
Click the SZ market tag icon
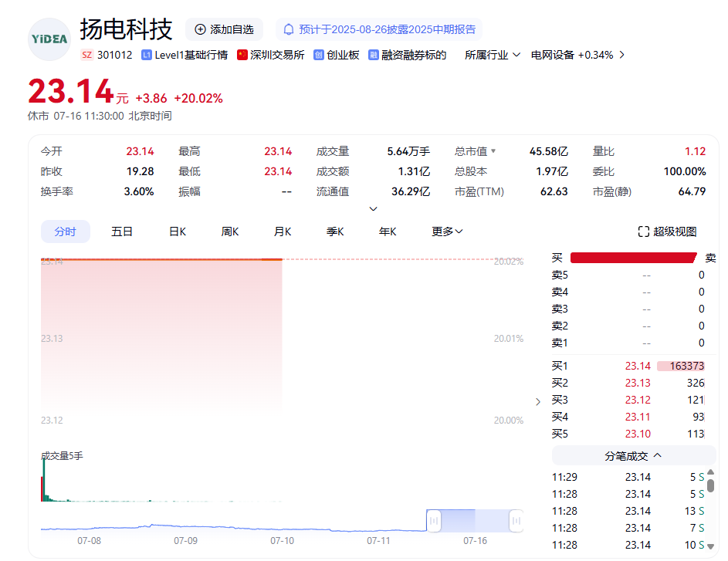click(86, 55)
